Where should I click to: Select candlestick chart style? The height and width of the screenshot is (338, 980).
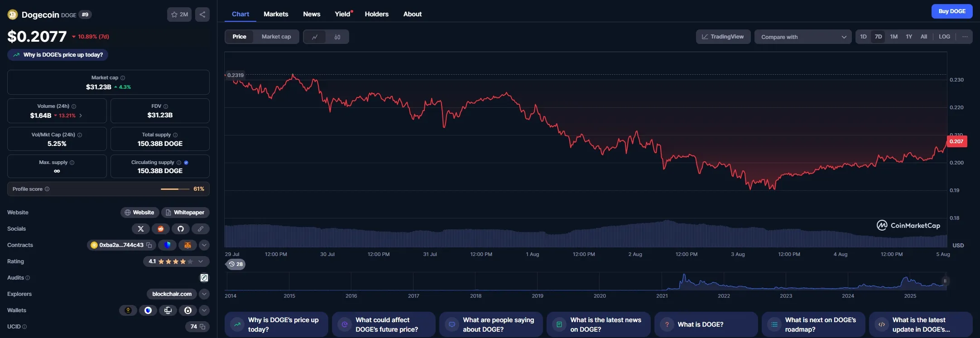pyautogui.click(x=337, y=37)
